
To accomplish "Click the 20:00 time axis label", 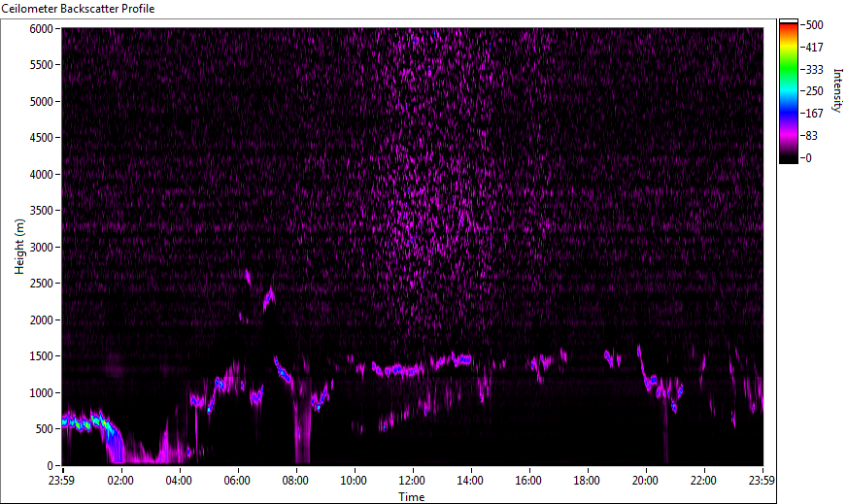I will click(x=646, y=481).
